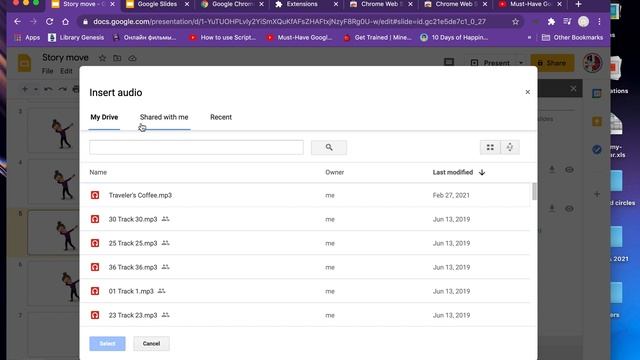The width and height of the screenshot is (640, 360).
Task: Open Library Genesis bookmark
Action: click(76, 38)
